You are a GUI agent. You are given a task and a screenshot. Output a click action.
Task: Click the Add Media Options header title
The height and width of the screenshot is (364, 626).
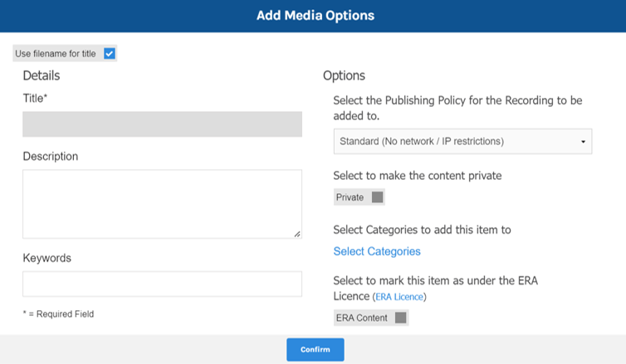pyautogui.click(x=315, y=16)
